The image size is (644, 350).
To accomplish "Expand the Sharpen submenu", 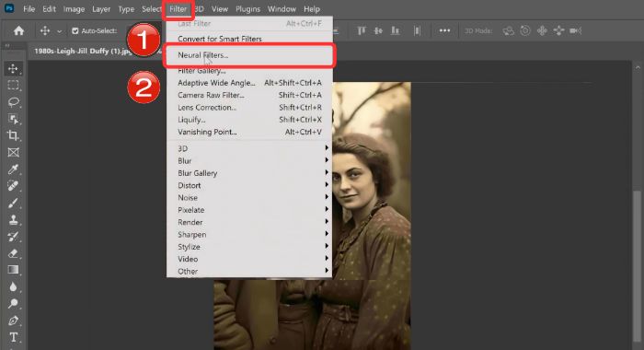I will click(x=249, y=235).
